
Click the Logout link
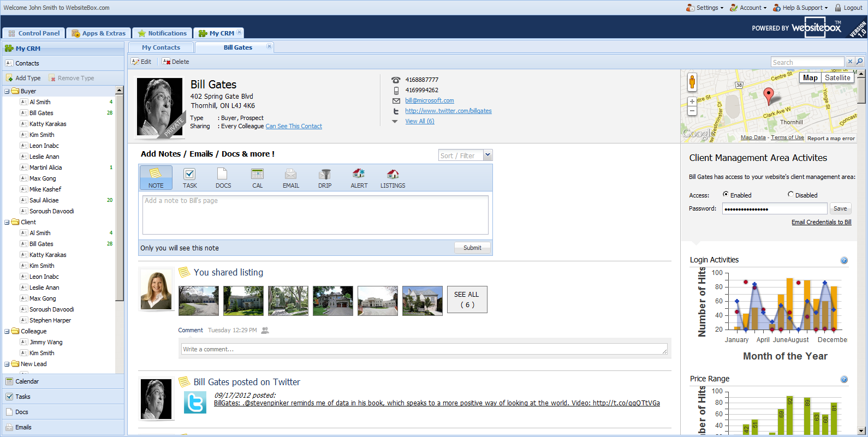849,8
